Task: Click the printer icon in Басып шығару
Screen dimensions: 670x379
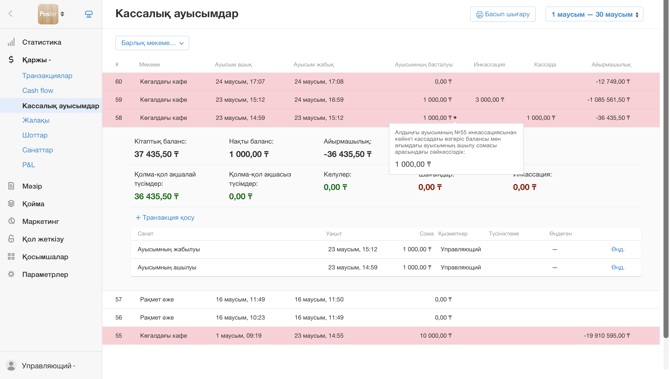Action: [x=479, y=14]
